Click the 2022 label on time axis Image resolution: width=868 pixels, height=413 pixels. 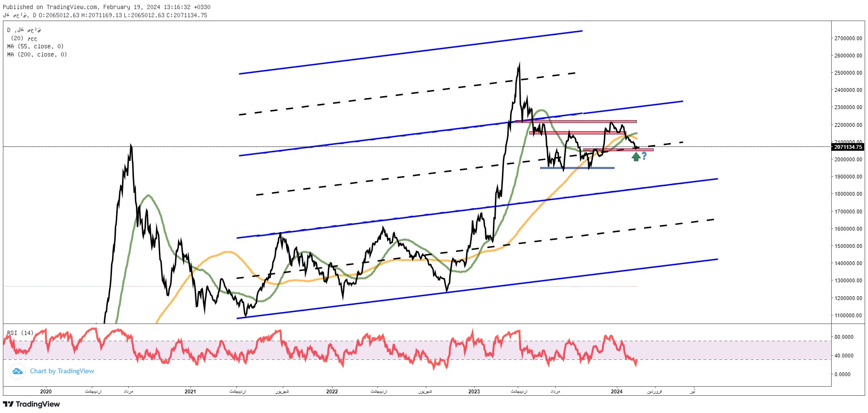[332, 391]
